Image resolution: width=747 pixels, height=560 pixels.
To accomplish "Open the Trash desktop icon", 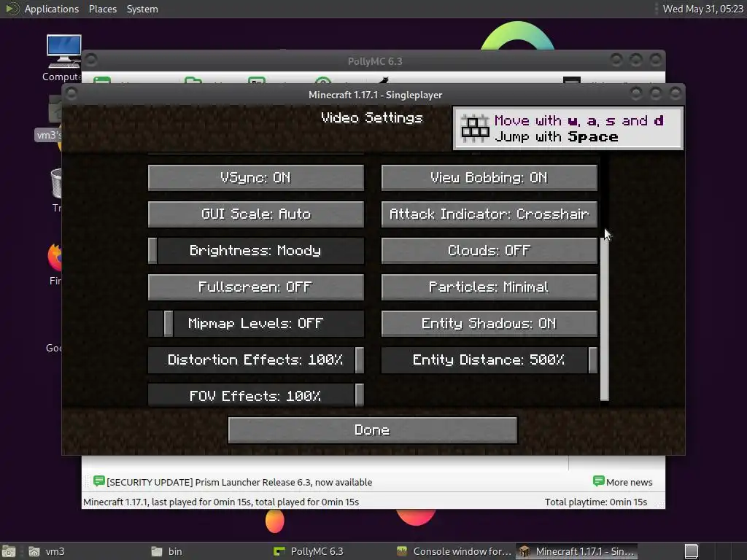I will click(57, 190).
